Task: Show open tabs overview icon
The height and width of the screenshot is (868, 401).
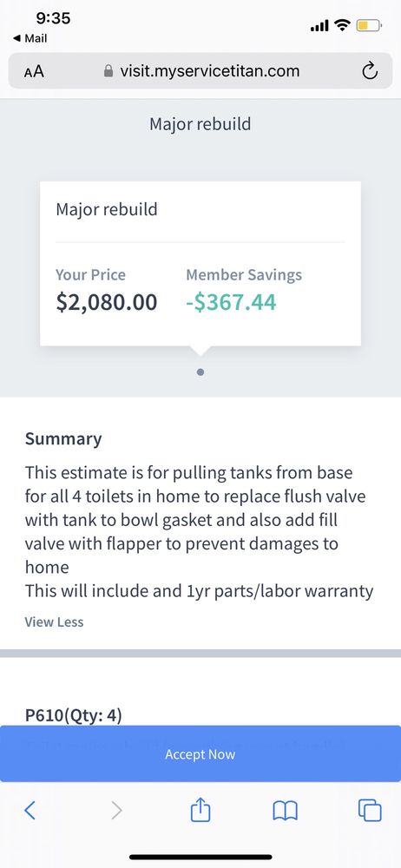Action: pos(370,811)
